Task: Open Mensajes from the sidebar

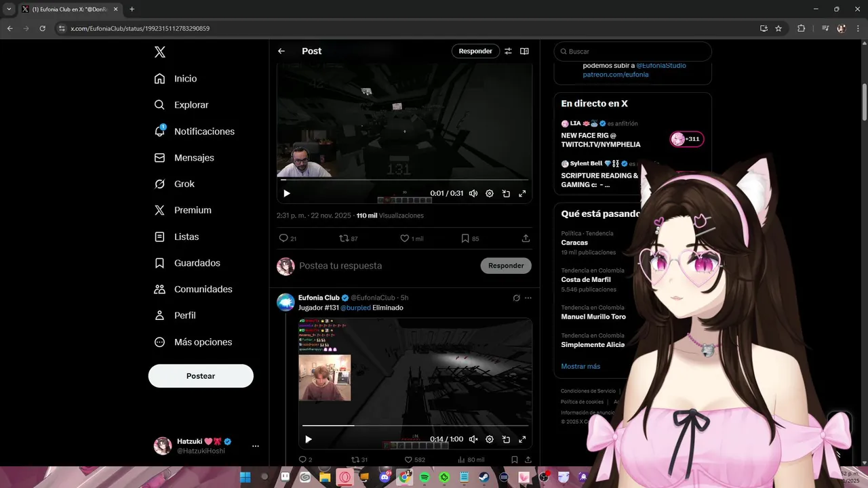Action: pos(184,157)
